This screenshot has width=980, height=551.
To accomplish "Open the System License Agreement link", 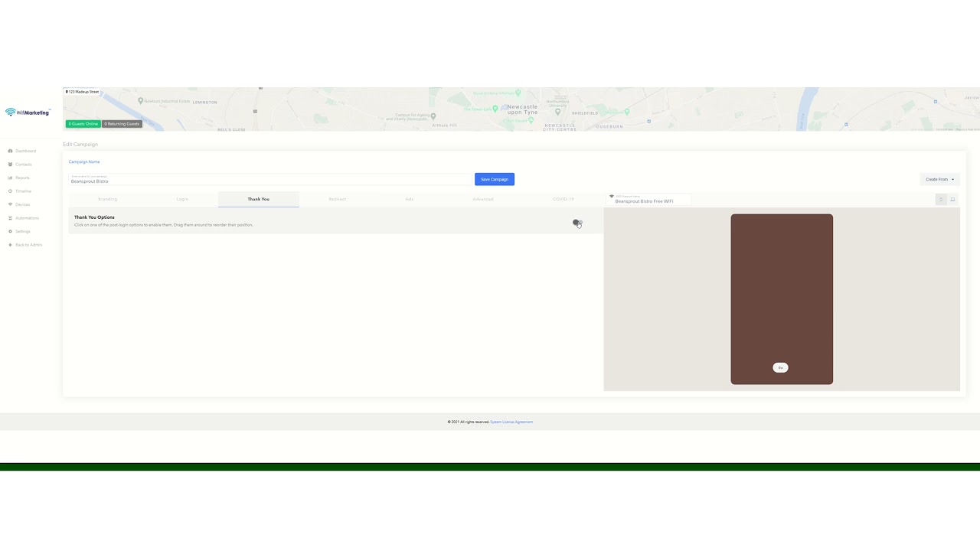I will point(511,422).
